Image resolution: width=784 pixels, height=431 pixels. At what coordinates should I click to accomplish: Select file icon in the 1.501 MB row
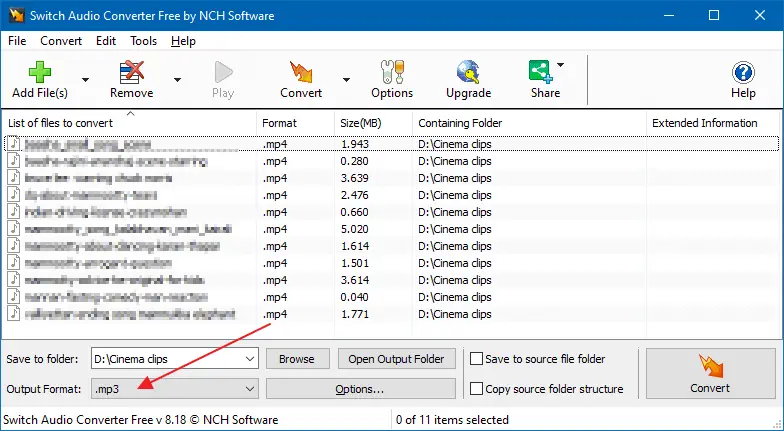pyautogui.click(x=14, y=263)
